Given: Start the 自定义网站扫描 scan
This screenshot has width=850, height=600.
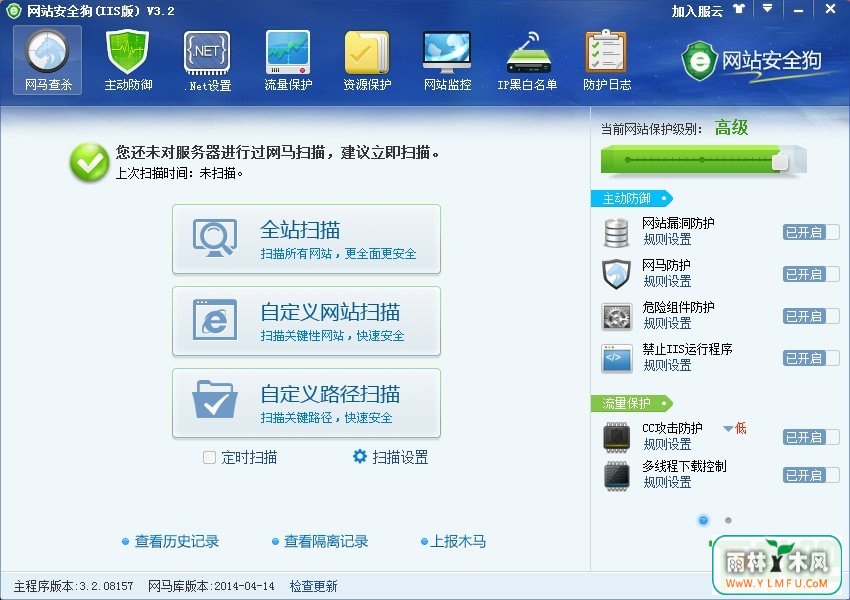Looking at the screenshot, I should point(306,321).
